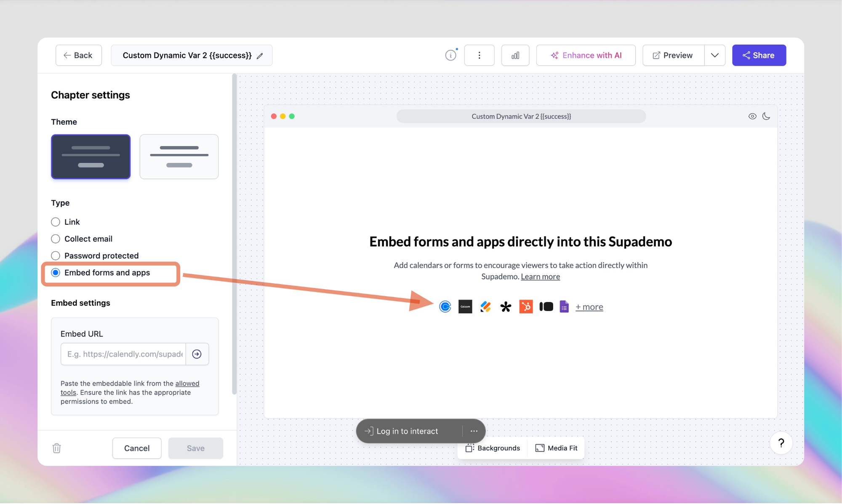
Task: Select Embed forms and apps radio
Action: 56,273
